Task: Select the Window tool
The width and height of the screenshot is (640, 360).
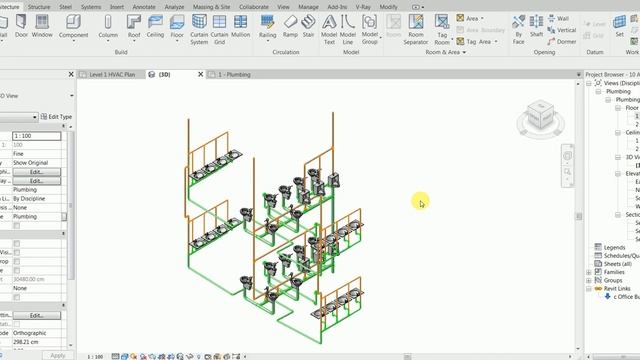Action: tap(42, 27)
